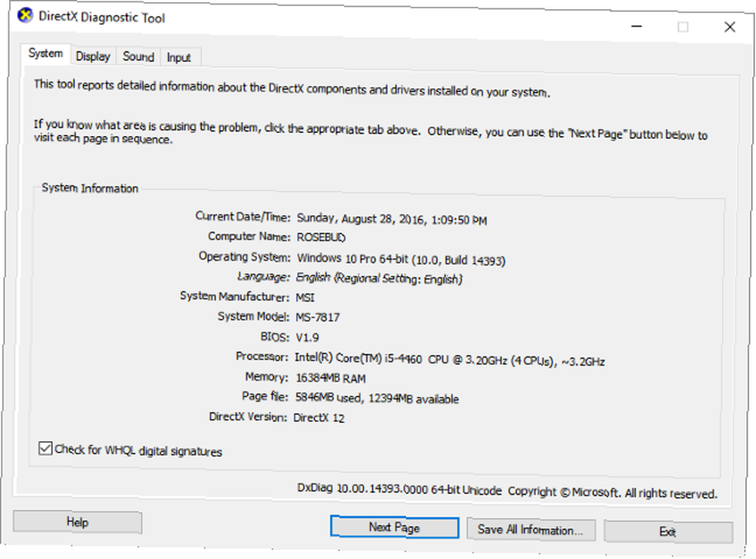Image resolution: width=756 pixels, height=559 pixels.
Task: Open the Input tab
Action: 179,58
